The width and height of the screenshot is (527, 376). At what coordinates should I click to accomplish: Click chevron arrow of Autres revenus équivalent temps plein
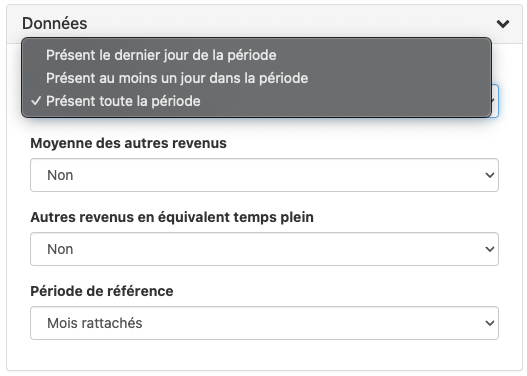tap(490, 249)
